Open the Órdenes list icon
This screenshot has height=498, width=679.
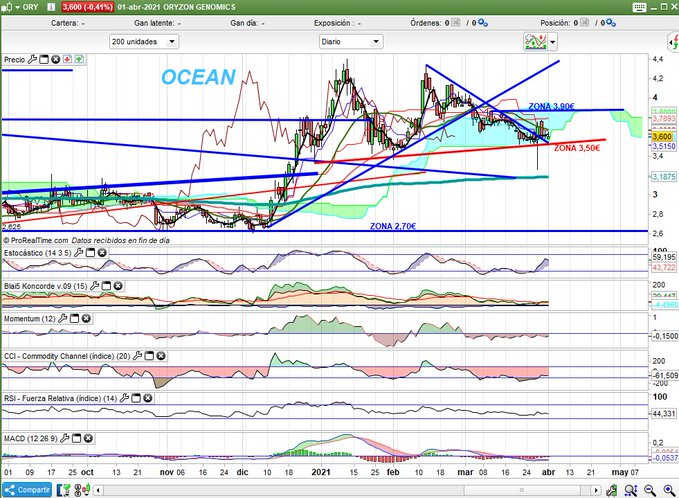click(x=456, y=23)
